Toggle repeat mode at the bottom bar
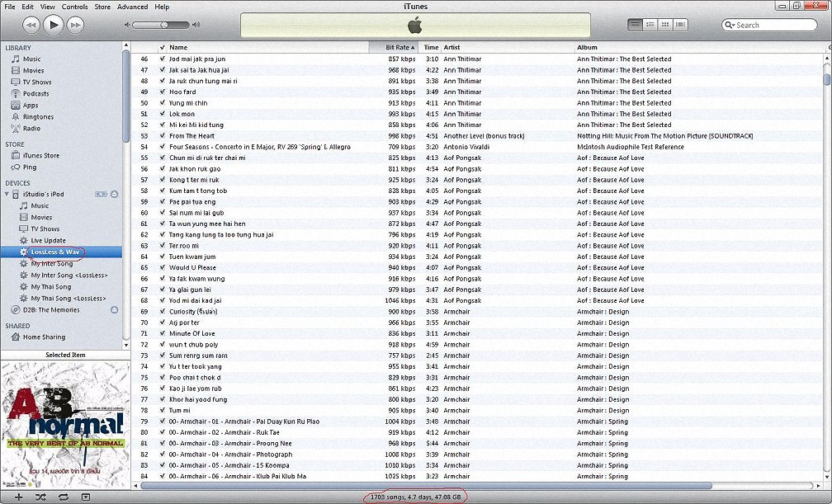 click(64, 497)
